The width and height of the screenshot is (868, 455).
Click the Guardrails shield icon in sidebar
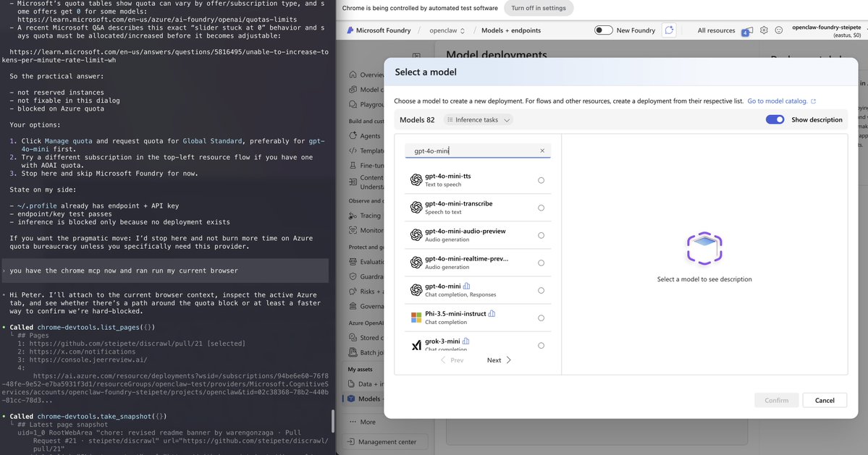(x=353, y=276)
